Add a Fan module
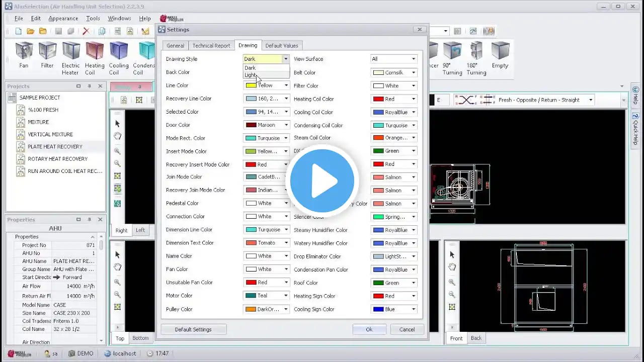The height and width of the screenshot is (362, 644). [x=24, y=55]
